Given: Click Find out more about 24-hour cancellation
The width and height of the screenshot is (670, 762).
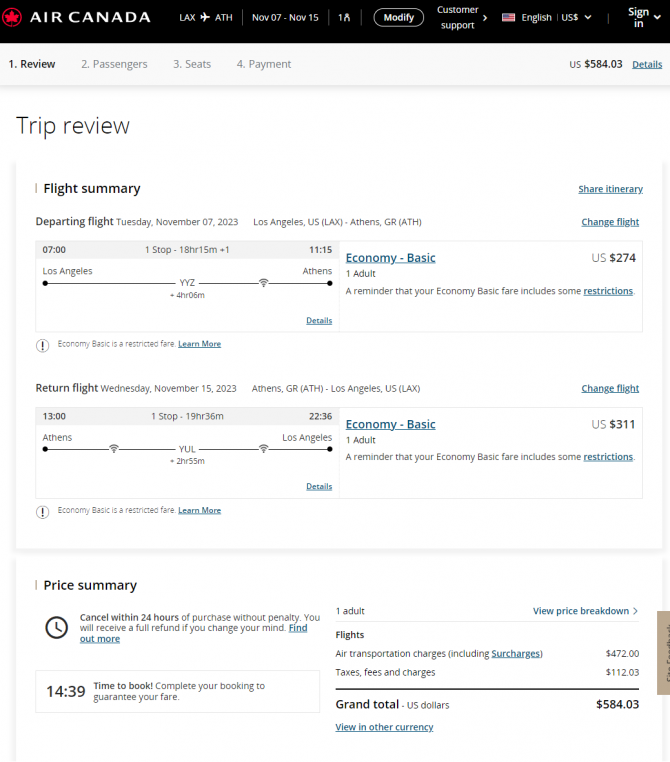Looking at the screenshot, I should tap(298, 628).
